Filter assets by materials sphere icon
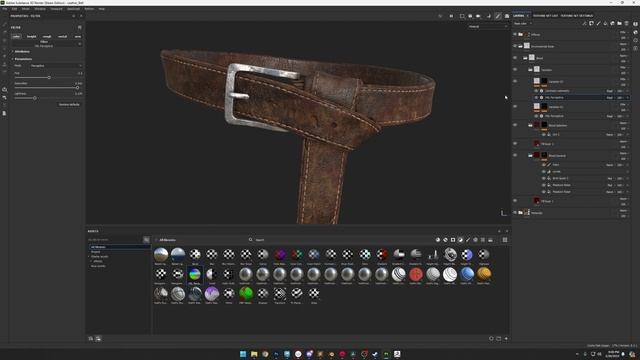 pyautogui.click(x=438, y=240)
